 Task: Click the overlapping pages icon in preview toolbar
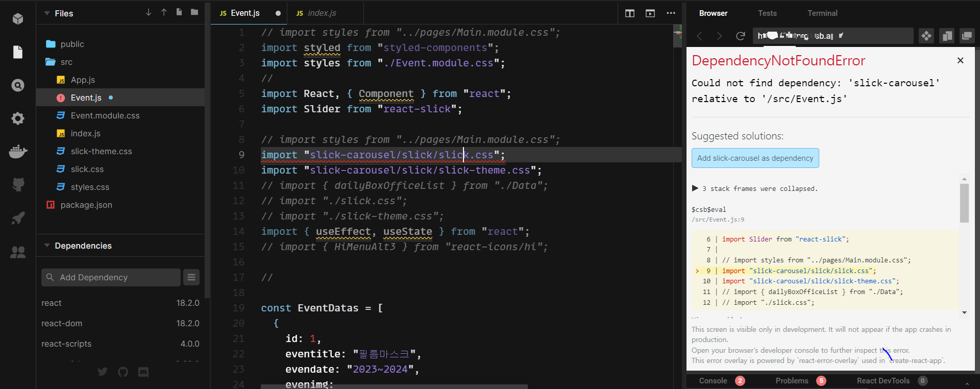947,36
